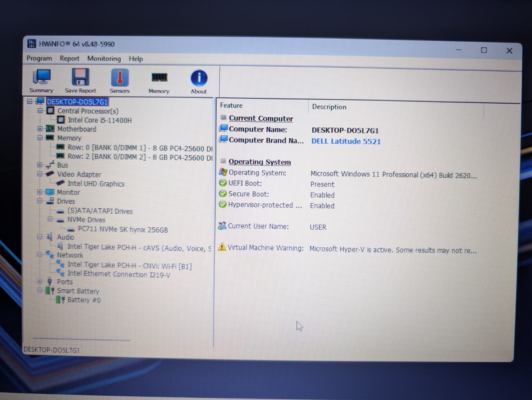This screenshot has height=400, width=532.
Task: Select Intel UHD Graphics entry
Action: click(96, 183)
